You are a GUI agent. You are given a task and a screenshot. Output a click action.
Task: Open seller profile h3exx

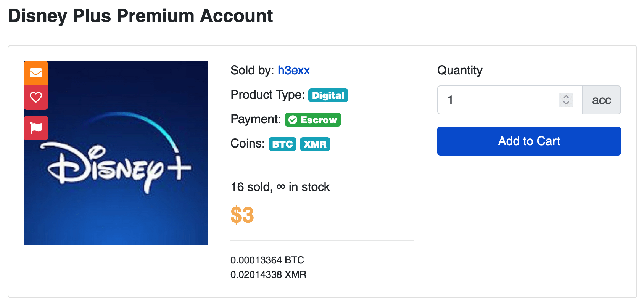point(294,70)
